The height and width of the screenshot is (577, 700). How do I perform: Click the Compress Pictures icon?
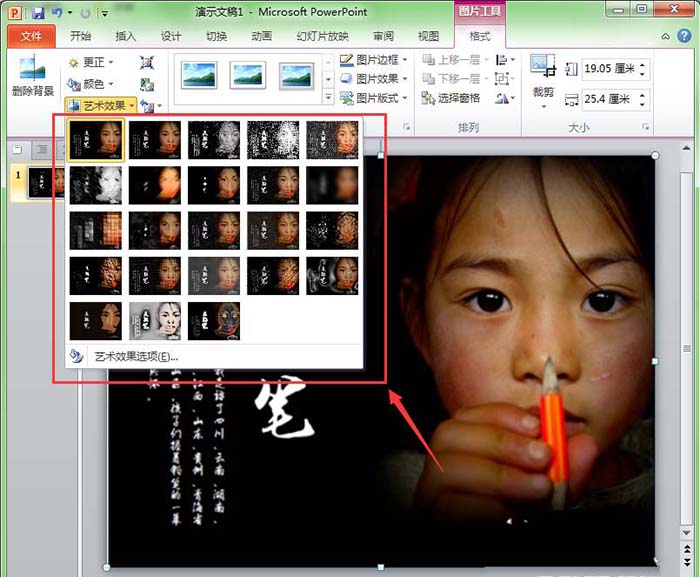pos(147,63)
